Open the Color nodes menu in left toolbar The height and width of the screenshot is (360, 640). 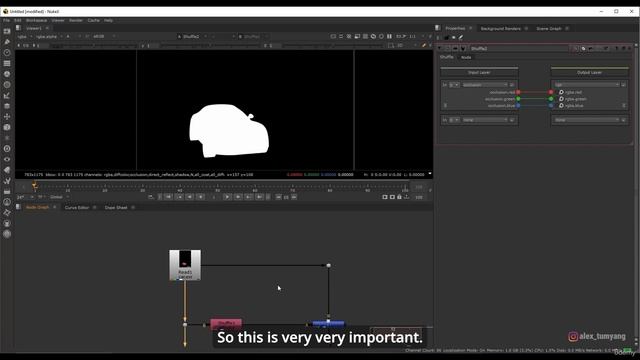[7, 74]
